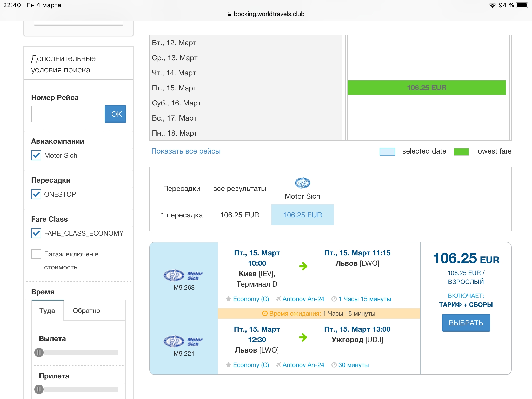Focus the Номер Рейса input field

click(x=60, y=114)
